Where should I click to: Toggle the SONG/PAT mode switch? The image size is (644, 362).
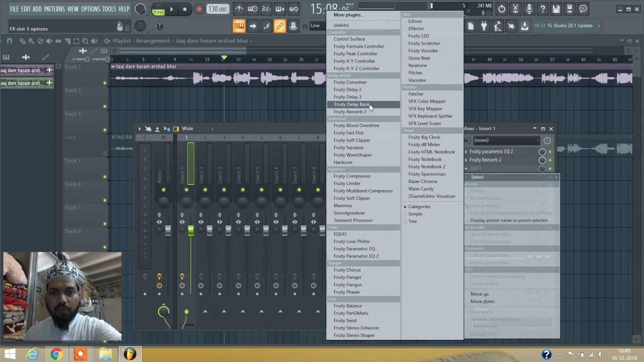(158, 9)
